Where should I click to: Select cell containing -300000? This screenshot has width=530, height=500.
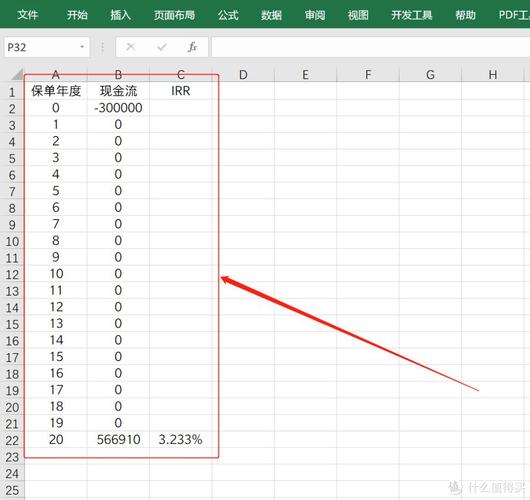(118, 108)
